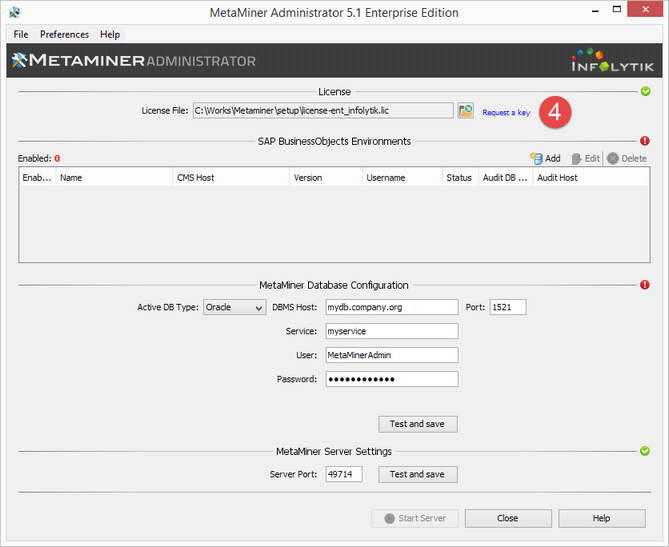Follow the Request a key link
Image resolution: width=669 pixels, height=547 pixels.
click(506, 112)
